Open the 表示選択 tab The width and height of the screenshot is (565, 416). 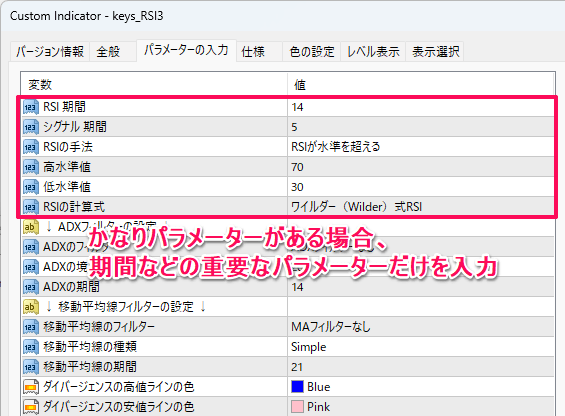pyautogui.click(x=435, y=52)
